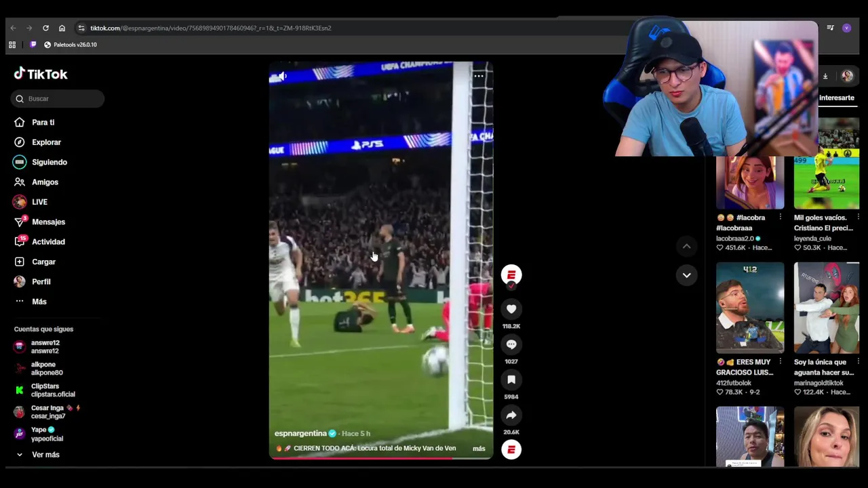Go to the next video arrow
Viewport: 868px width, 488px height.
[x=686, y=275]
